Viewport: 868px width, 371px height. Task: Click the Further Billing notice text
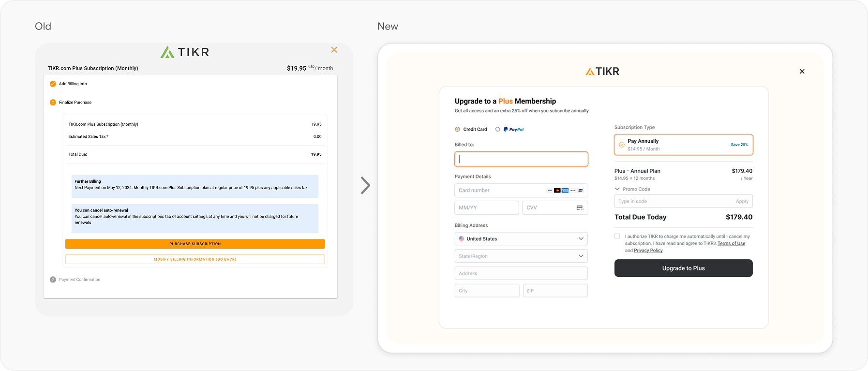click(195, 187)
